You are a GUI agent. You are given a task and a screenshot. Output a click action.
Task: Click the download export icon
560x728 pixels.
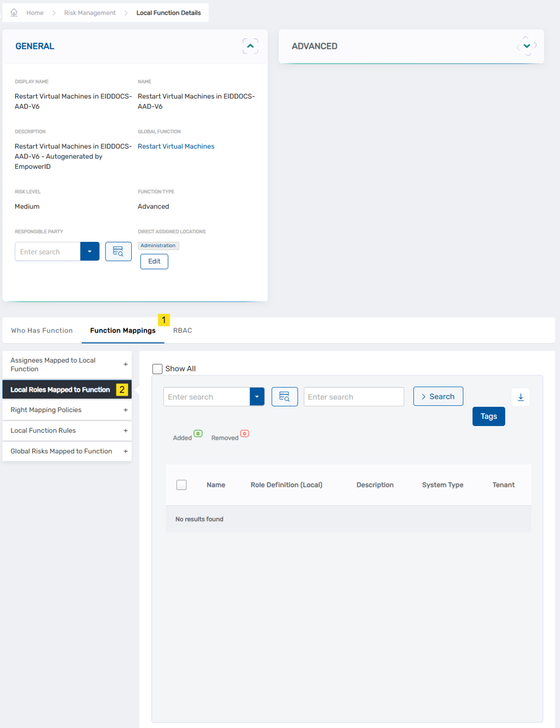coord(521,397)
